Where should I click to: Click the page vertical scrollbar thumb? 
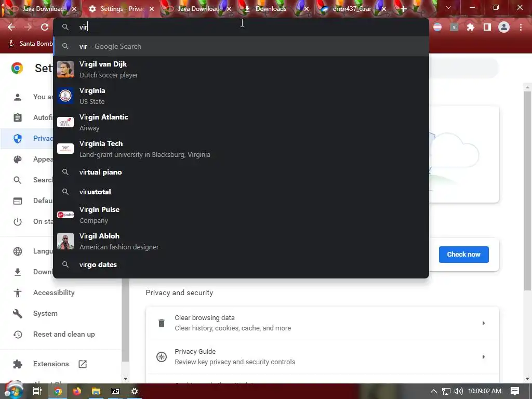tap(527, 191)
